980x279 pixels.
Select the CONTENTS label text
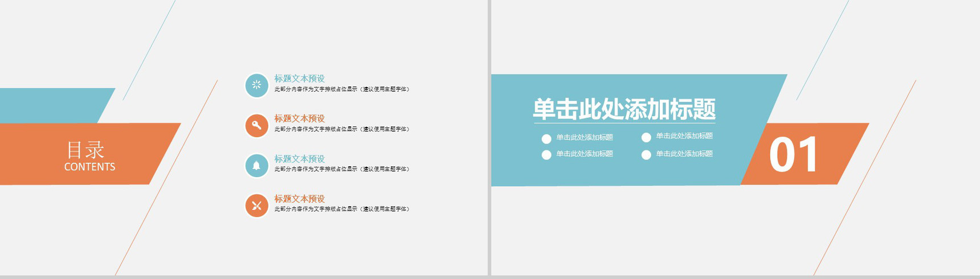click(89, 167)
